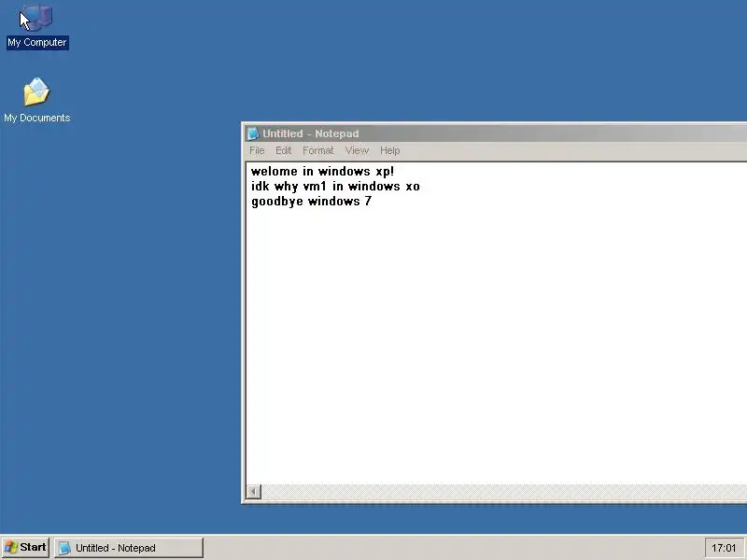Click the My Computer icon label
The height and width of the screenshot is (560, 747).
pyautogui.click(x=37, y=42)
